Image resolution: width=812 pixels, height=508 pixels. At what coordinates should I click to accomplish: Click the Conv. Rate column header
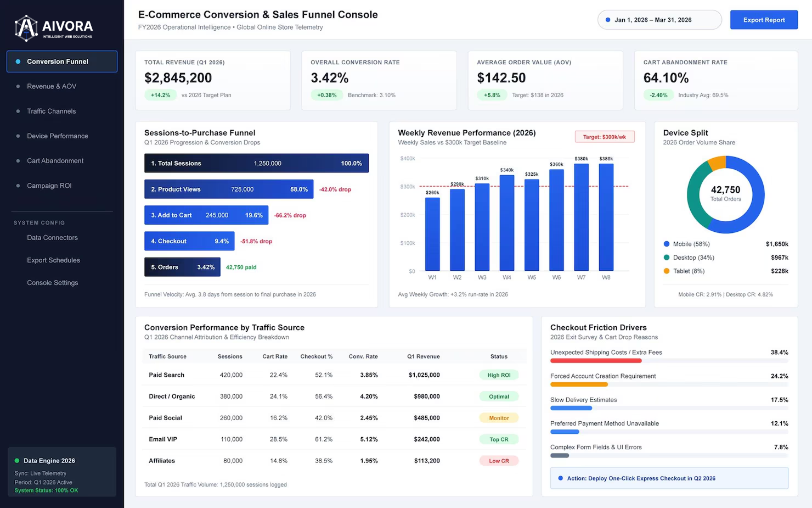363,356
